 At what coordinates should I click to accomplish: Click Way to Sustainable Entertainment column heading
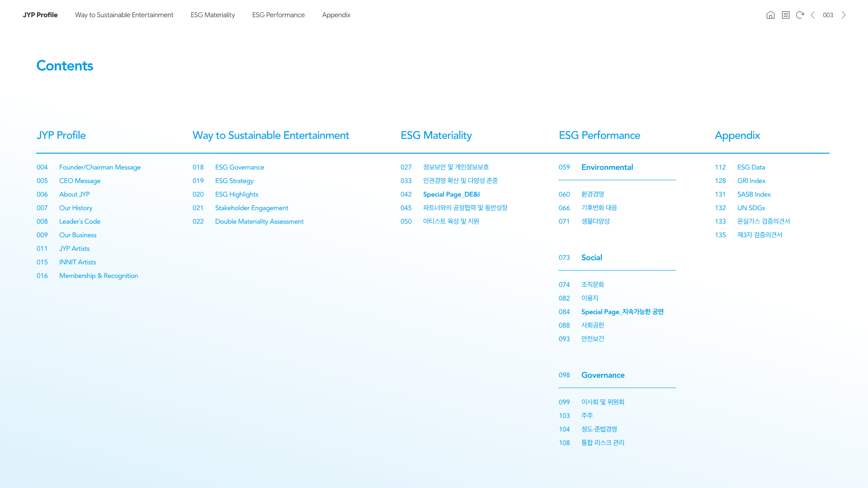(271, 136)
